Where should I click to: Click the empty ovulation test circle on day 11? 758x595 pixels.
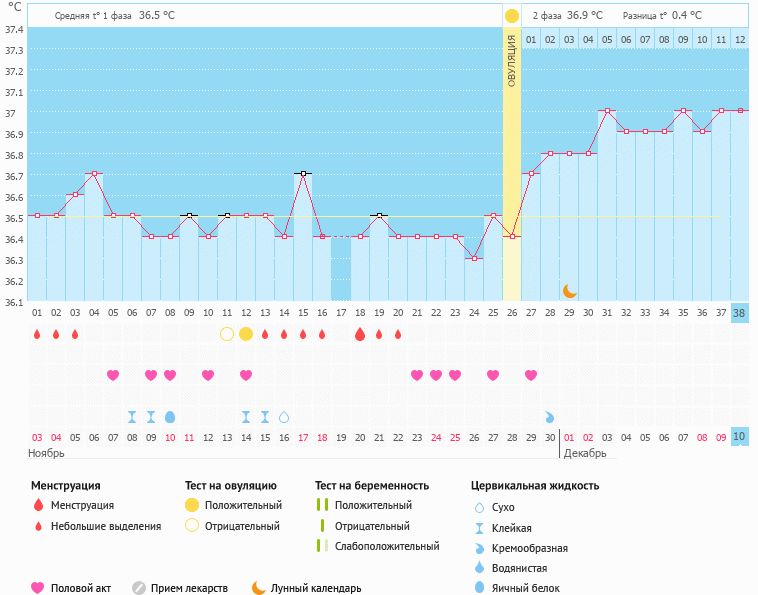point(227,334)
